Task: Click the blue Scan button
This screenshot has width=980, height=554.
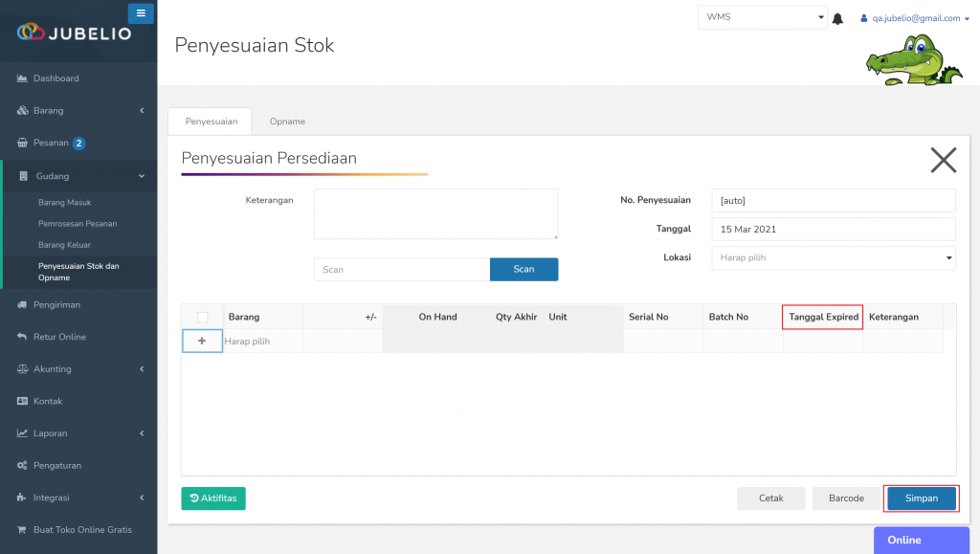Action: tap(523, 269)
